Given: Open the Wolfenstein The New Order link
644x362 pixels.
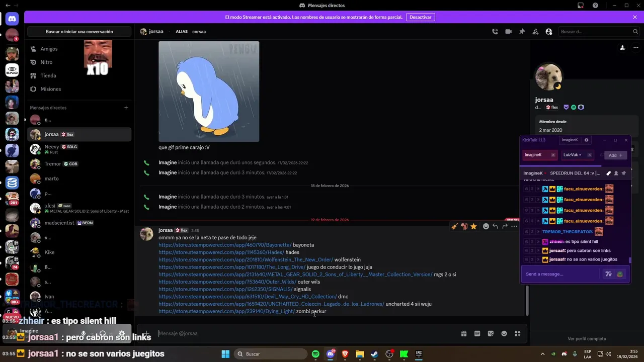Looking at the screenshot, I should 246,259.
